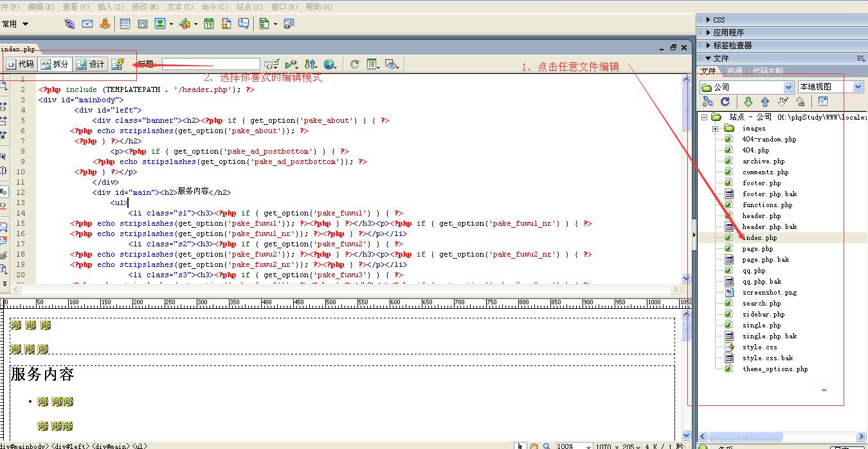Select theme_options.php in file tree
This screenshot has height=449, width=868.
point(775,369)
